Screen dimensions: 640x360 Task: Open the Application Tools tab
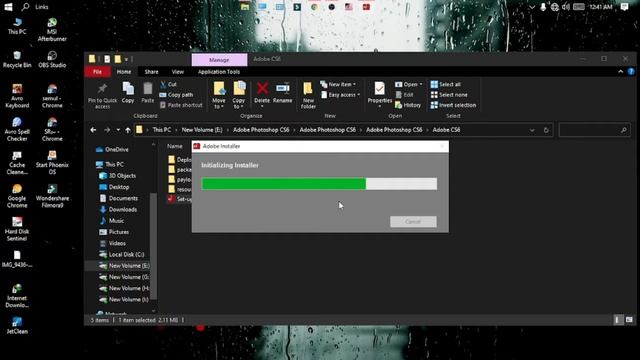[219, 72]
